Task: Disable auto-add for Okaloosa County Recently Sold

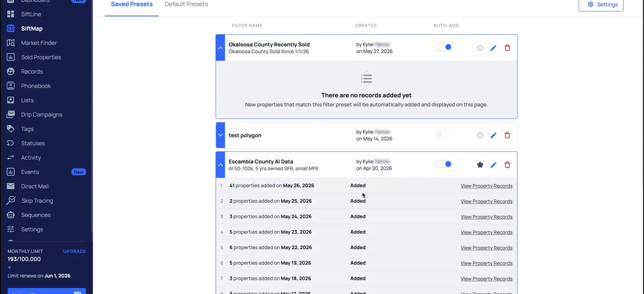Action: click(443, 47)
